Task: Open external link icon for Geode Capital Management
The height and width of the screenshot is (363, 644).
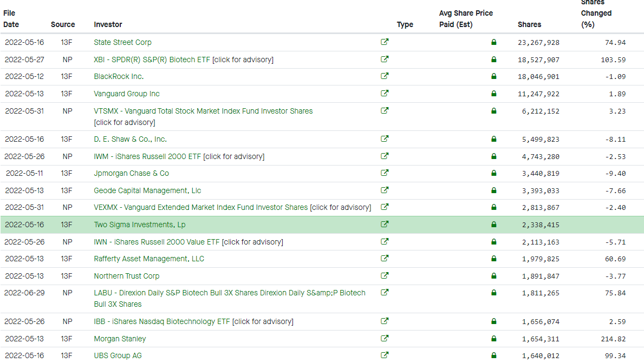Action: click(x=385, y=190)
